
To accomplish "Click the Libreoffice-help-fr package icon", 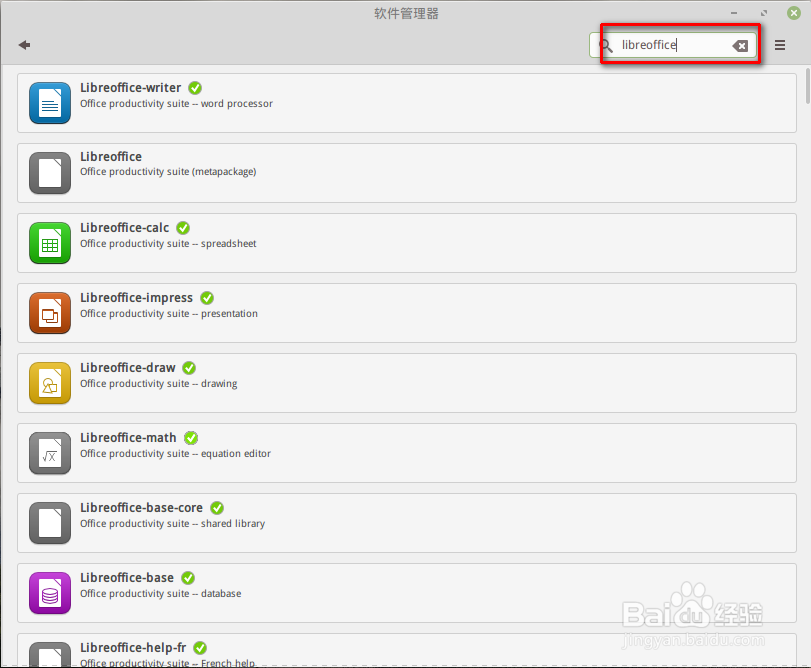I will 50,654.
